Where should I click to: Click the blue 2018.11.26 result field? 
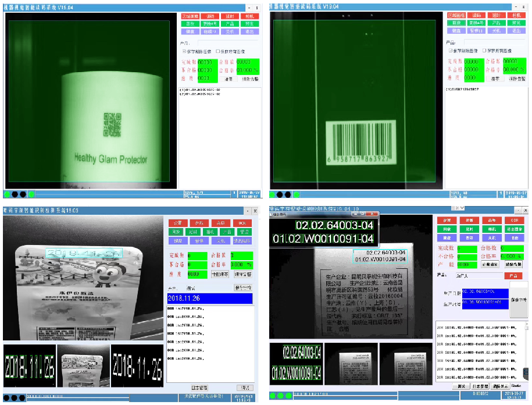[210, 299]
